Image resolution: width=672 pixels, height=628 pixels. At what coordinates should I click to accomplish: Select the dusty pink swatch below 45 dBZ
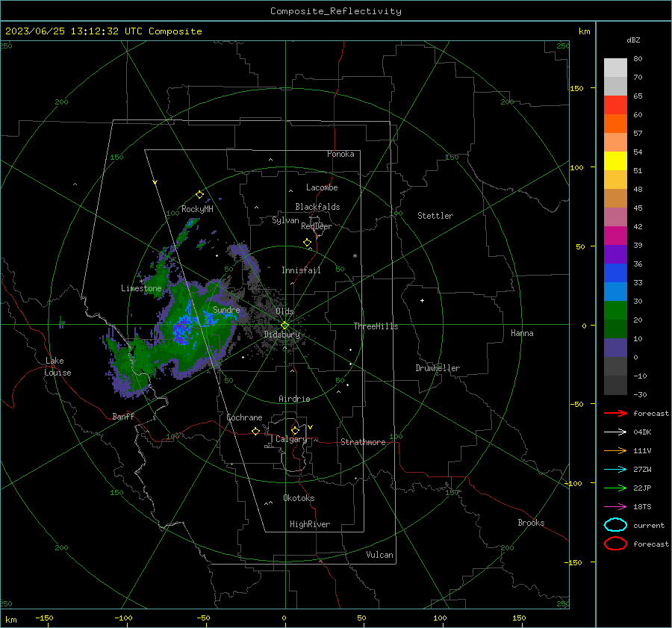pos(615,217)
